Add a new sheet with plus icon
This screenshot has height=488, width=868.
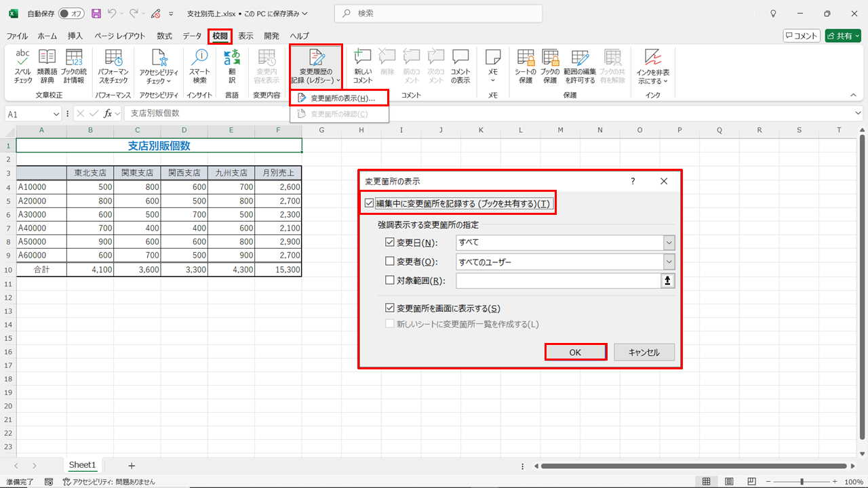(x=132, y=466)
